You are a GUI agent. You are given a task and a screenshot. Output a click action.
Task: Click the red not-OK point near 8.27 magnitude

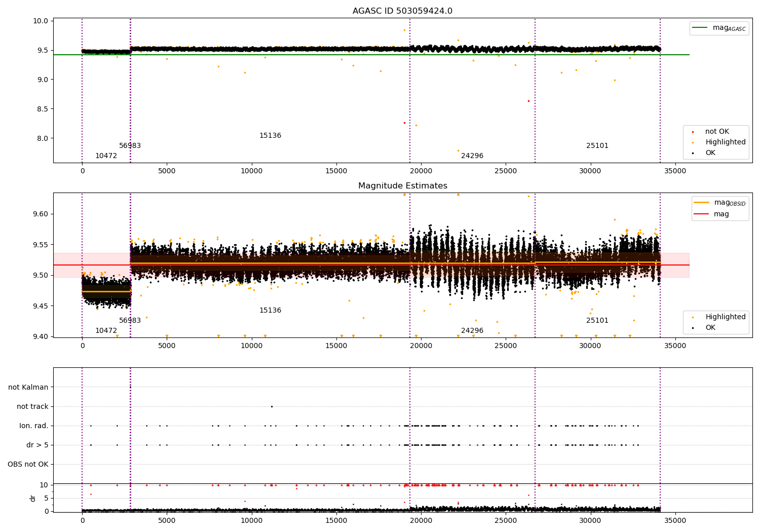[404, 123]
